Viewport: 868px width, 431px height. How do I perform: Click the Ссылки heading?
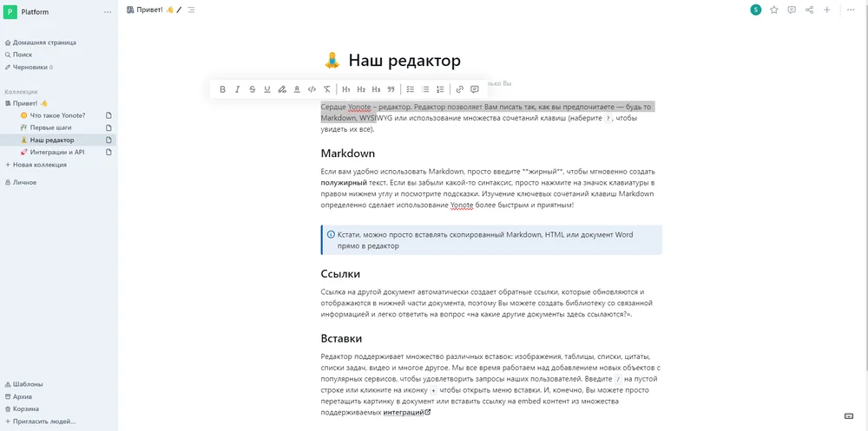pos(340,274)
